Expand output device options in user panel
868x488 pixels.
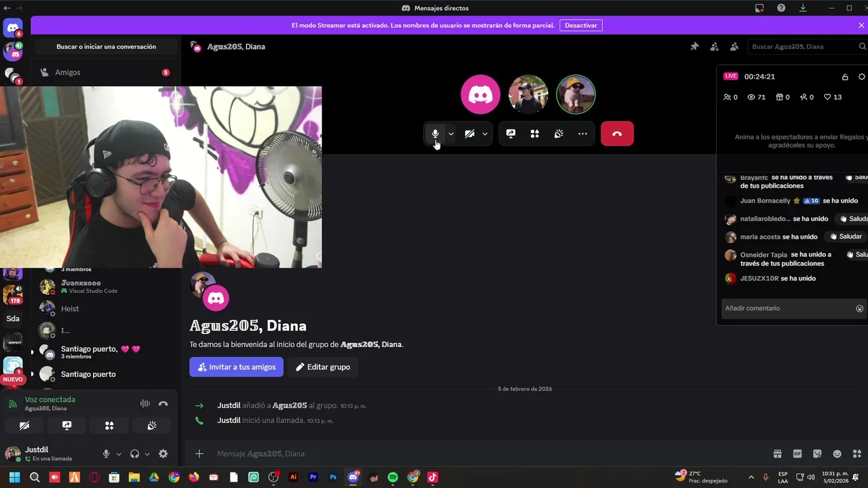pos(147,454)
